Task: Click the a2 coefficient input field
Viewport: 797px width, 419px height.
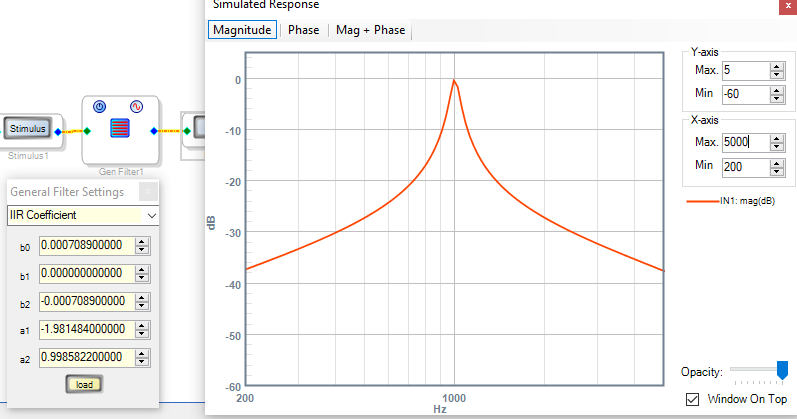Action: (87, 357)
